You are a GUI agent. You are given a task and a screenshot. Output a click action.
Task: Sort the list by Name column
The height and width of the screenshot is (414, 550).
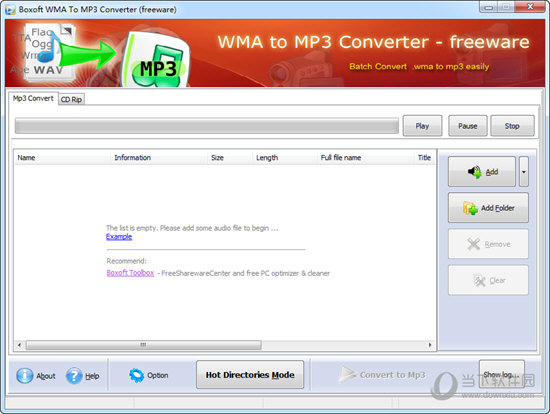click(x=62, y=158)
